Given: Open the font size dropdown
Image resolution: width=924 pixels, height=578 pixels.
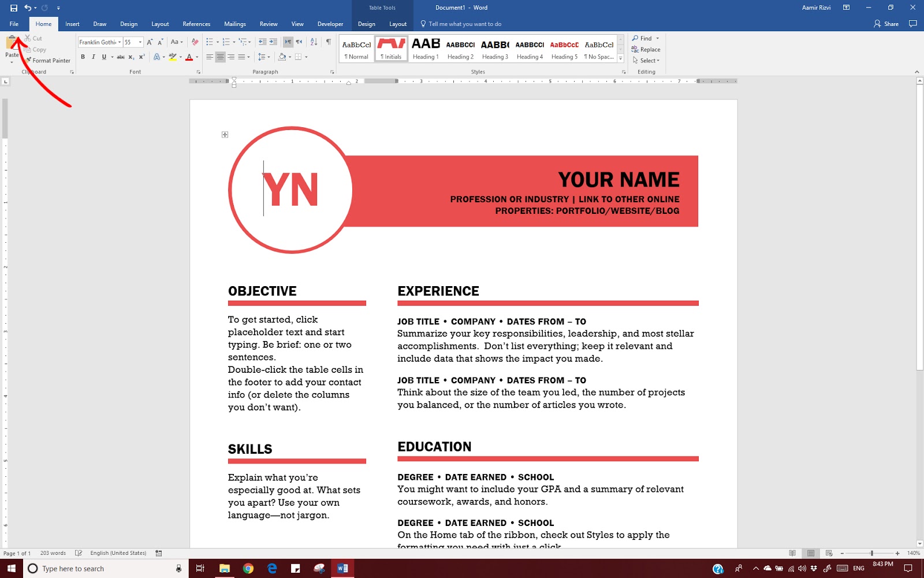Looking at the screenshot, I should (x=140, y=42).
